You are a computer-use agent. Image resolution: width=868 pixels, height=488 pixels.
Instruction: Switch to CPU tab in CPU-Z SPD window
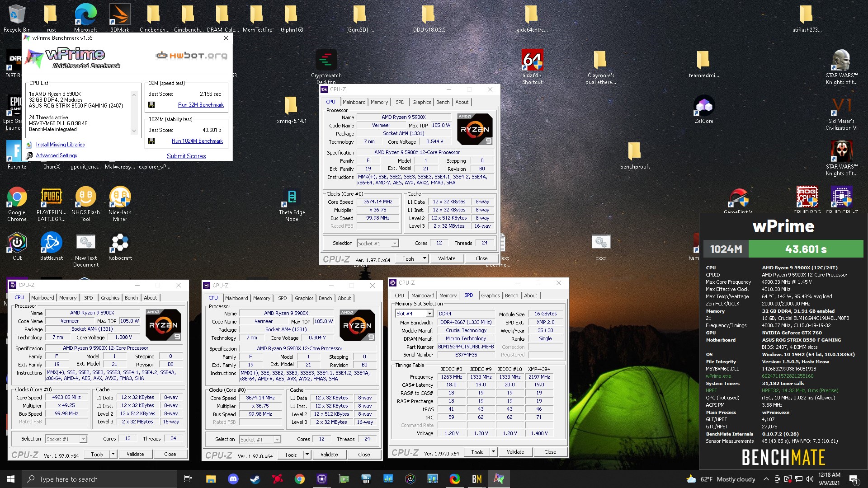coord(400,296)
